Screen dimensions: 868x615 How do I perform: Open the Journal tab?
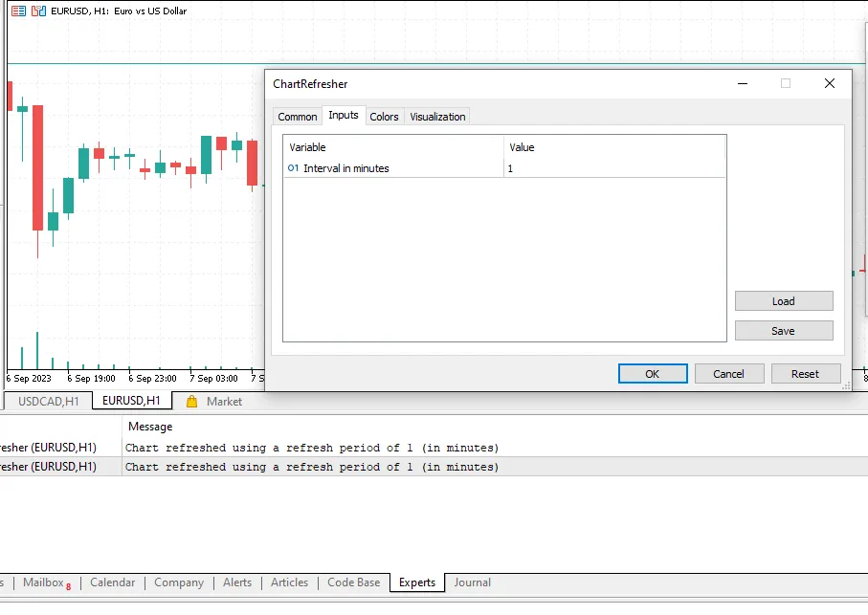coord(472,582)
